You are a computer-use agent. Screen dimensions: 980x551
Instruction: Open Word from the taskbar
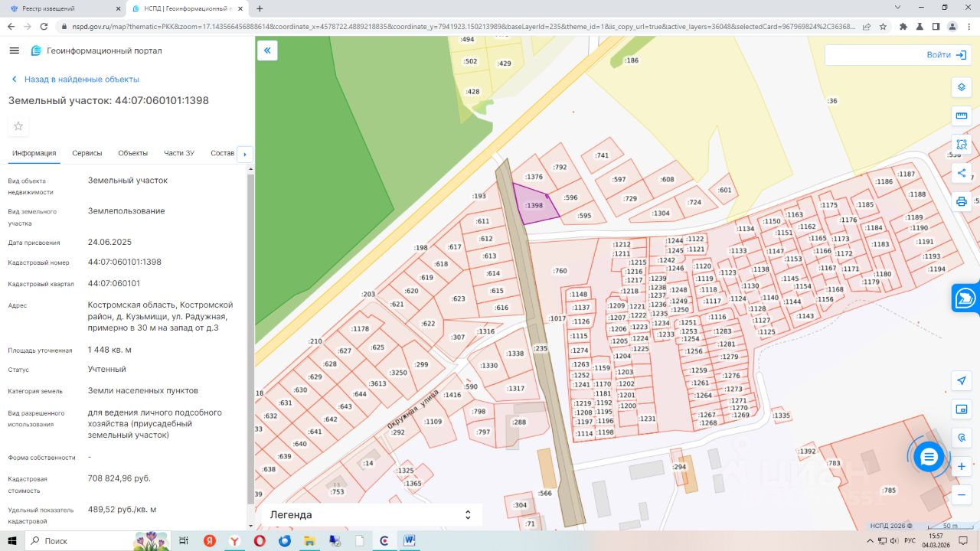click(x=410, y=541)
